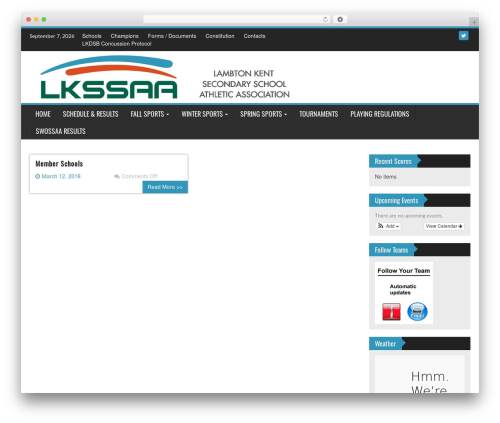
Task: Click the Follow Teams widget heading
Action: (391, 250)
